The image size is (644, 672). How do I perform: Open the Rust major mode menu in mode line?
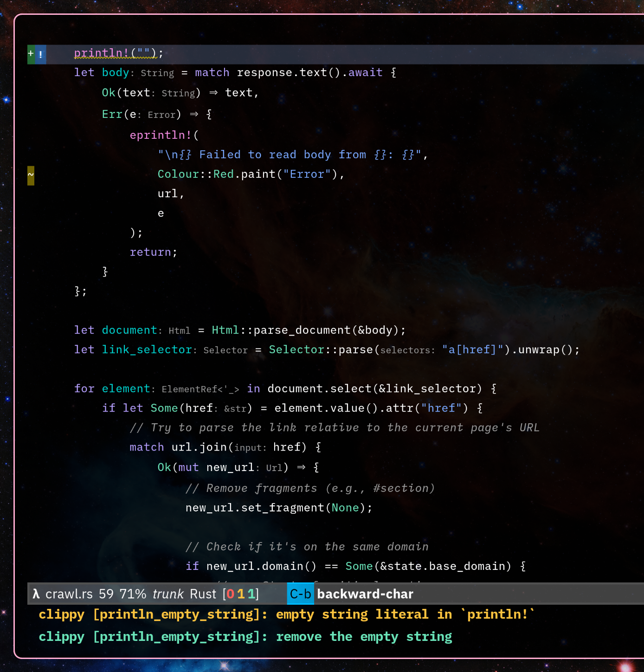click(203, 594)
